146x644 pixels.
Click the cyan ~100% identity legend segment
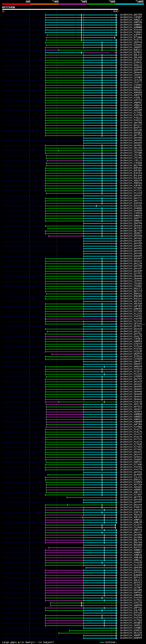click(x=130, y=4)
